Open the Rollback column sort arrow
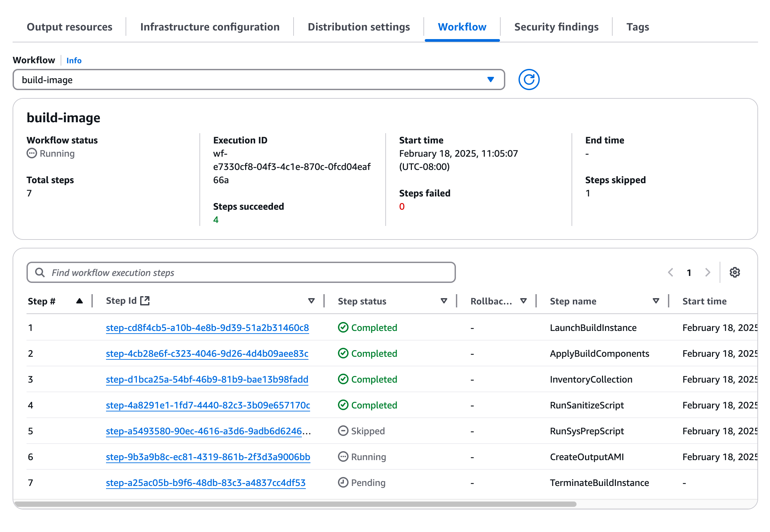Image resolution: width=770 pixels, height=532 pixels. pyautogui.click(x=523, y=301)
